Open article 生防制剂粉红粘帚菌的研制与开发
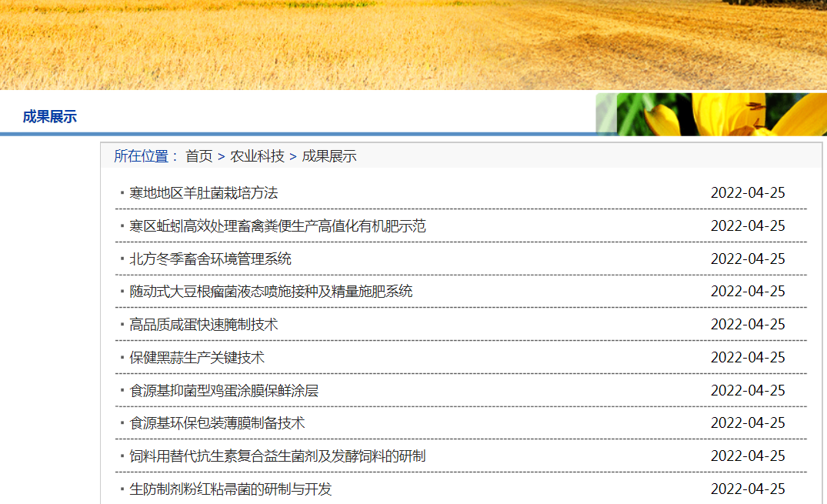 [231, 489]
